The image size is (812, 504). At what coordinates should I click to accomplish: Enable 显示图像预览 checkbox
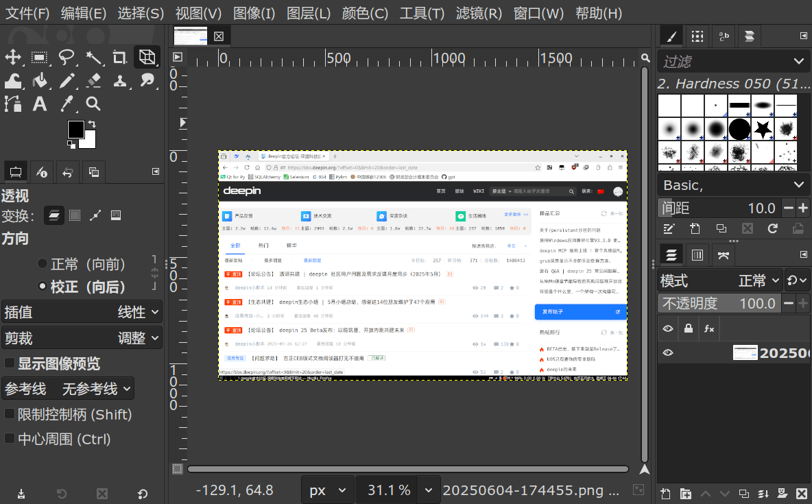10,363
